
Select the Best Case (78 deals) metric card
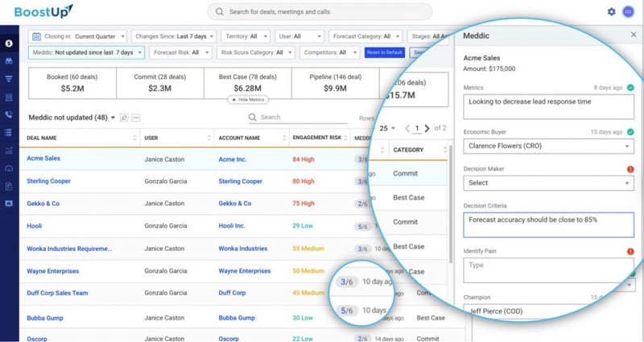point(248,84)
